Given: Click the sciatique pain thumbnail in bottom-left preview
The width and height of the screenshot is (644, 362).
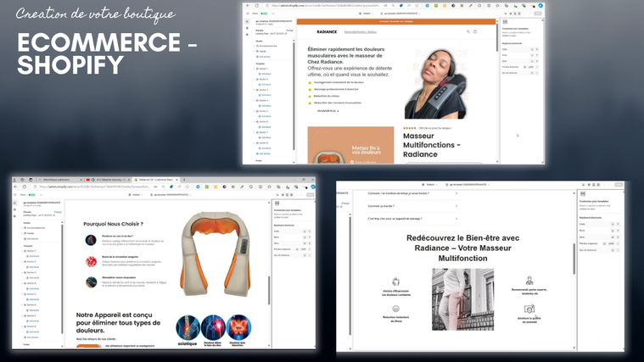Looking at the screenshot, I should 188,327.
